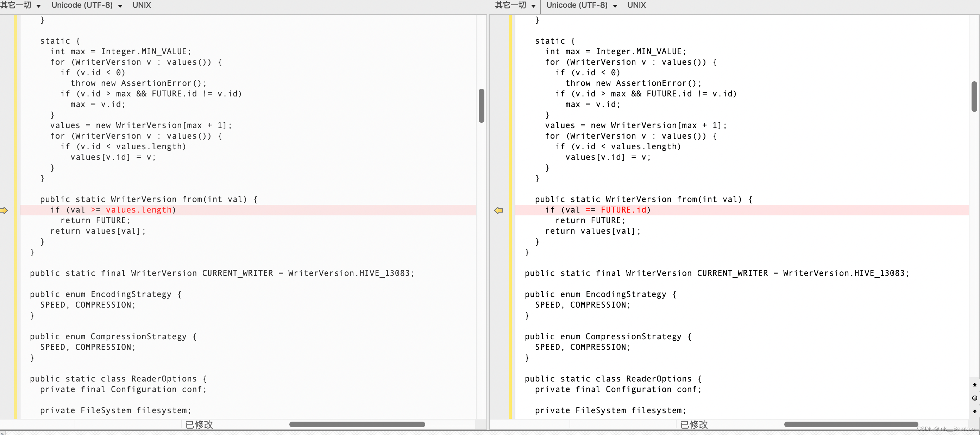Screen dimensions: 980x435
Task: Jump to previous difference with the double-up arrow
Action: click(974, 385)
